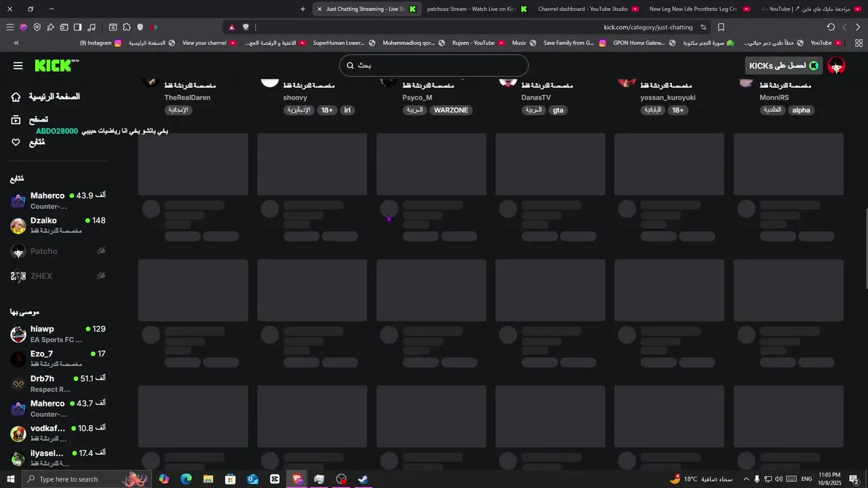
Task: Click the 18+ tag under yossan_kuroyuki
Action: tap(677, 110)
